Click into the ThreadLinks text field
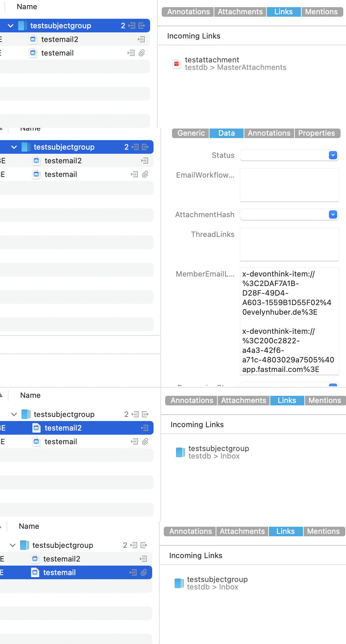Screen dimensions: 346x644 (x=289, y=244)
